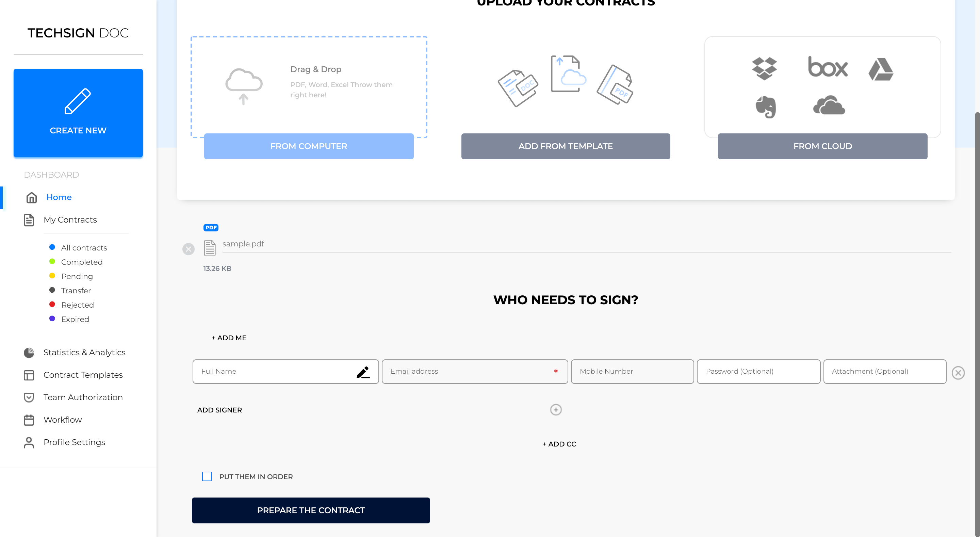
Task: Focus the Attachment (Optional) field
Action: [885, 372]
